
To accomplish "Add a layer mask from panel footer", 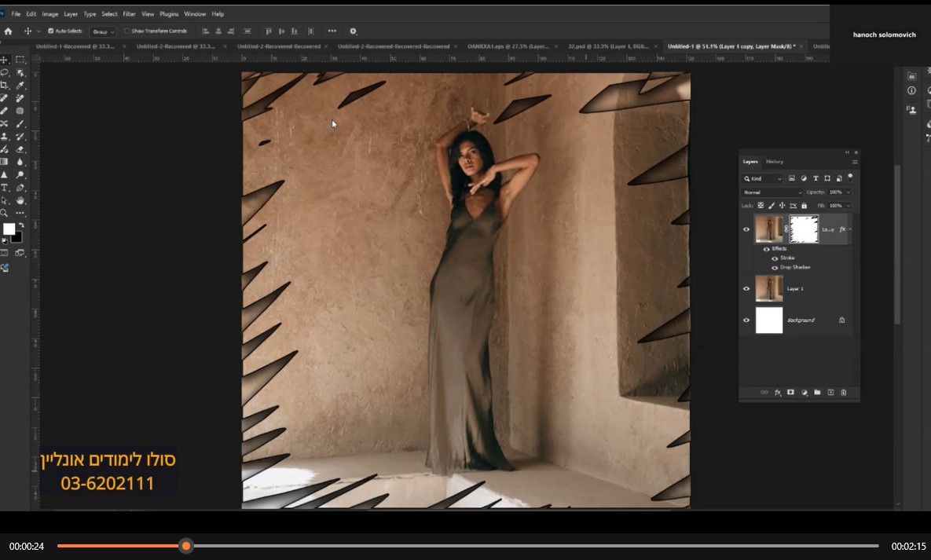I will [790, 392].
